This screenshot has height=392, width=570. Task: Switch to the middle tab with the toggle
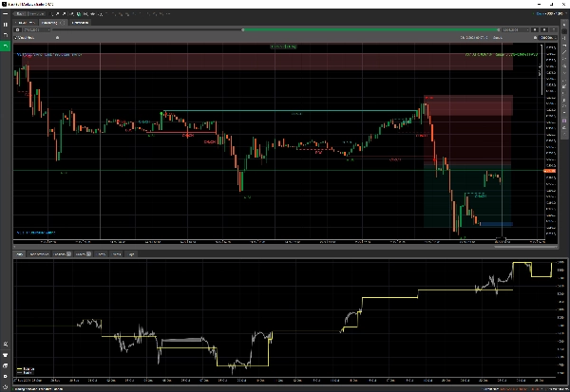tap(52, 23)
